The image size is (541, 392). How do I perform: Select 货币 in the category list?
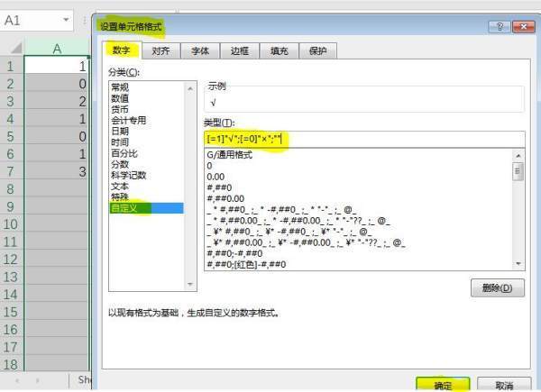click(x=120, y=109)
